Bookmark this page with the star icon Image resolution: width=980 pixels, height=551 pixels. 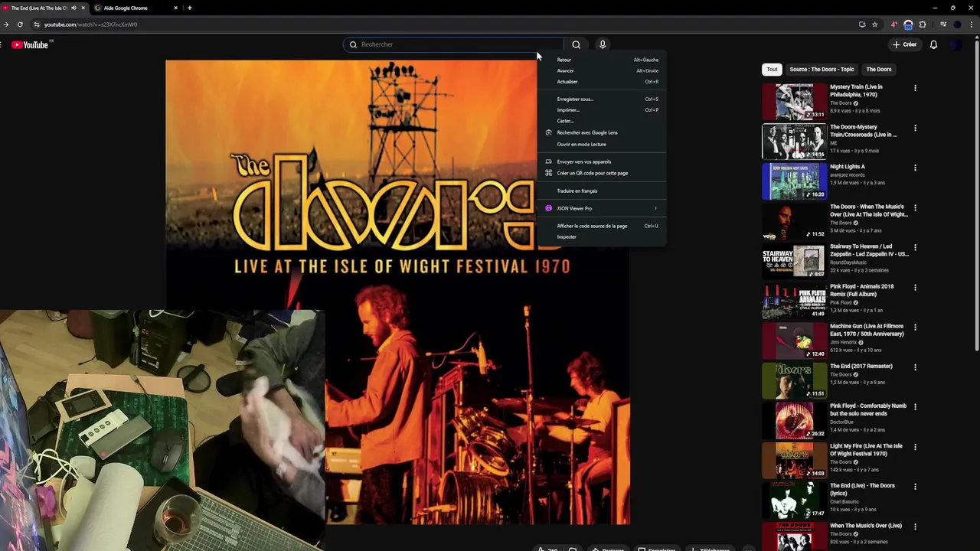point(875,24)
